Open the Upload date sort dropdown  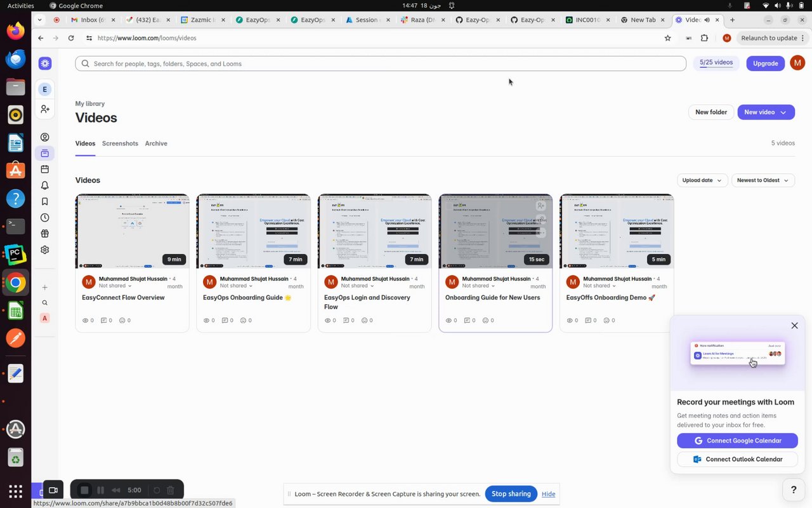[702, 180]
